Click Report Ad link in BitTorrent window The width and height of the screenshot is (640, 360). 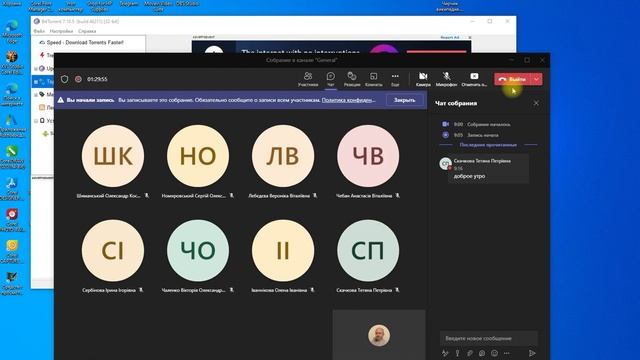tap(450, 37)
